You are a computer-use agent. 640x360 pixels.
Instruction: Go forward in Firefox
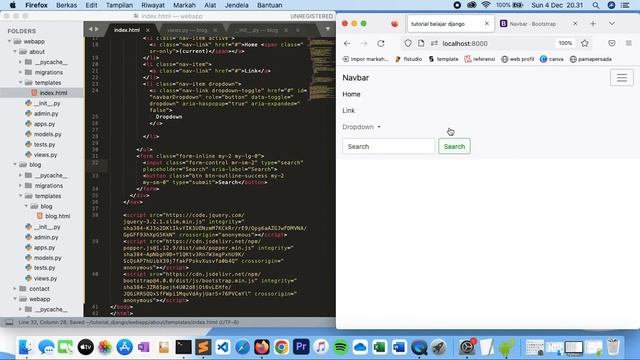click(364, 43)
